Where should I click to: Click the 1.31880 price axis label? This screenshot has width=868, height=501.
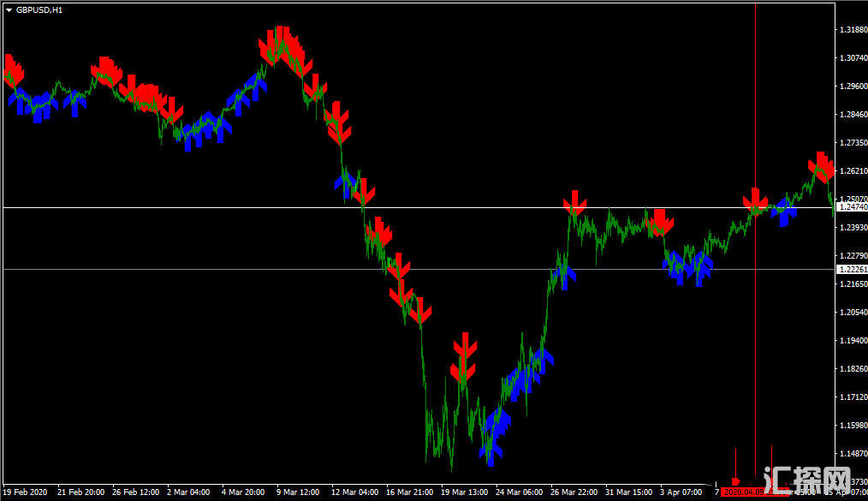[853, 29]
